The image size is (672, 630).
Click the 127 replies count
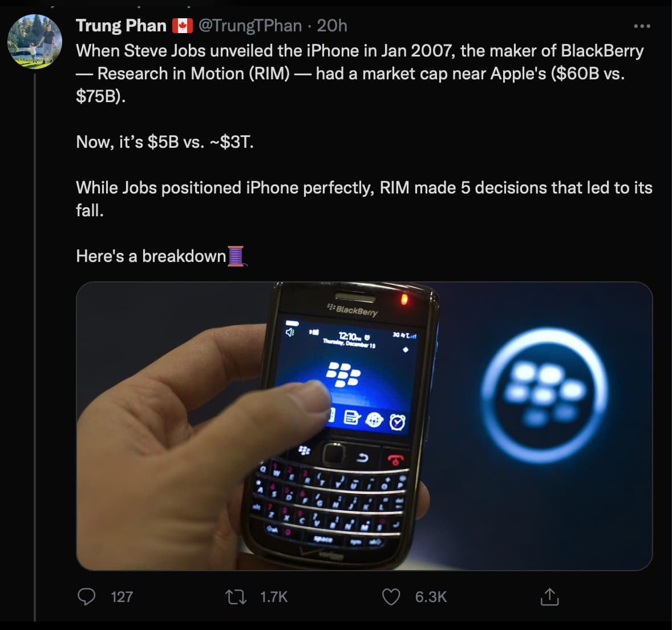coord(122,597)
